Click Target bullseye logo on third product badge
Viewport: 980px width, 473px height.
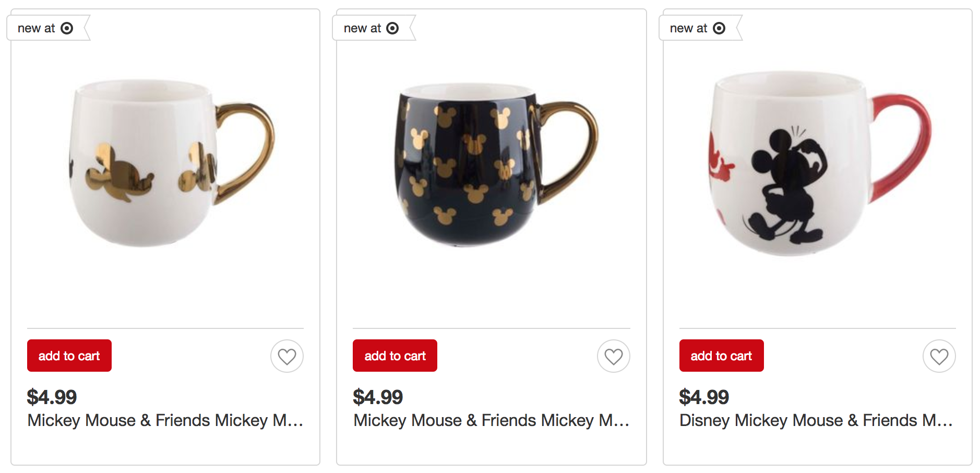719,28
